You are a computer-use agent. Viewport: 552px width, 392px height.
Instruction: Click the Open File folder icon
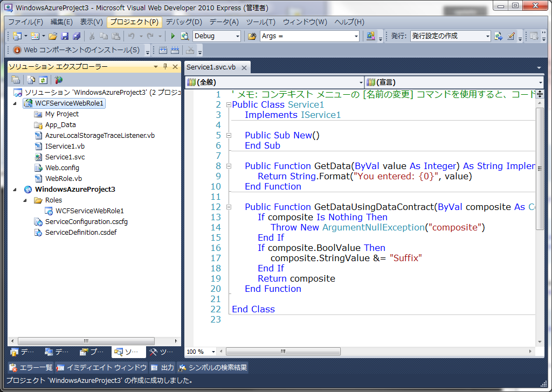[x=53, y=36]
